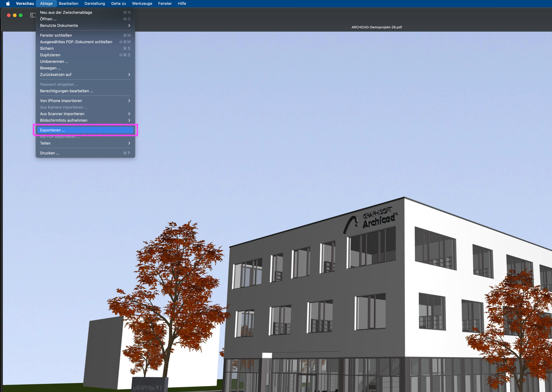The width and height of the screenshot is (552, 392).
Task: Select Ausgewähltes PDF-Dokument schließen
Action: [x=85, y=42]
